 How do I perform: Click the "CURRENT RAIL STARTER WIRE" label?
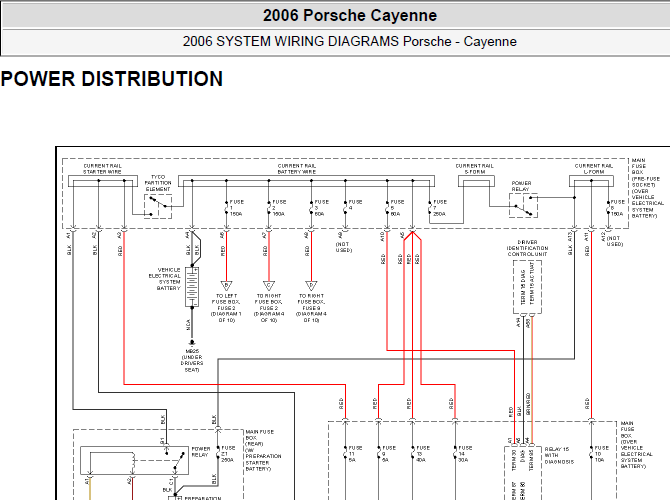pos(103,169)
